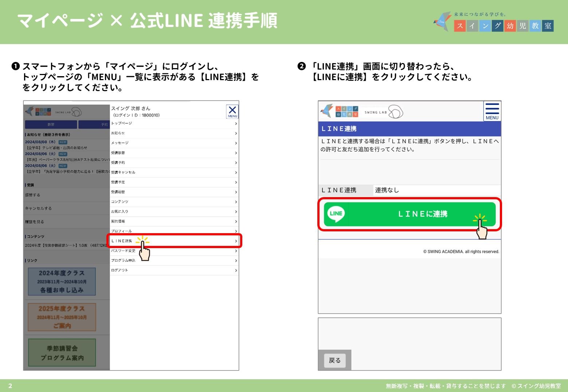Close the menu with the X MENU icon
This screenshot has height=392, width=568.
coord(232,111)
